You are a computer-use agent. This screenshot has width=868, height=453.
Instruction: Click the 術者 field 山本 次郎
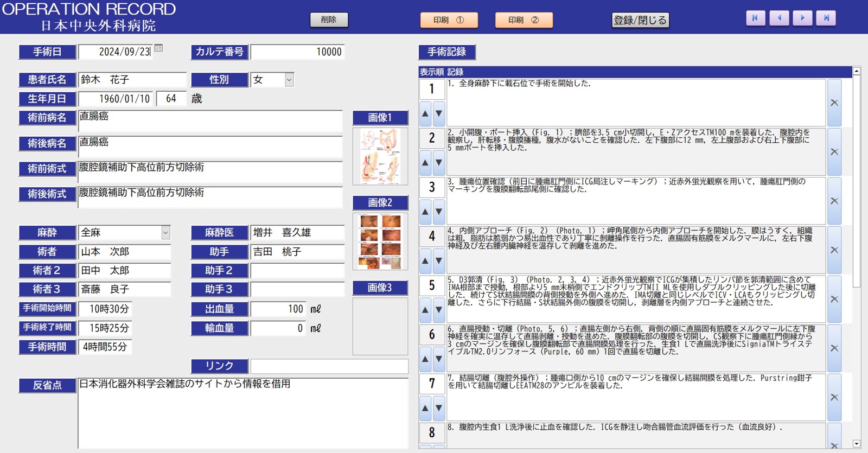pos(125,252)
